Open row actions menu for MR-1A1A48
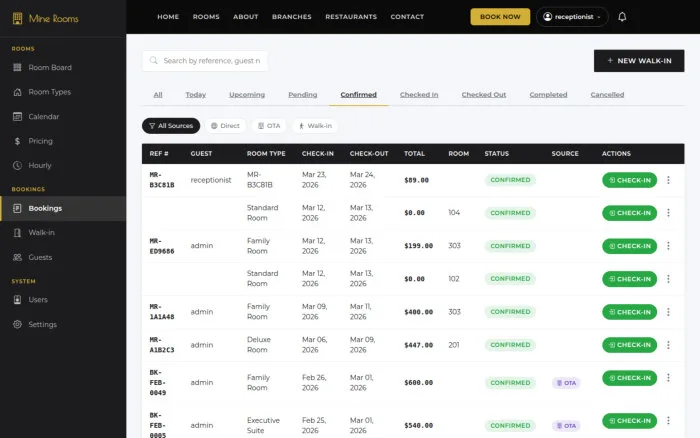 tap(668, 312)
